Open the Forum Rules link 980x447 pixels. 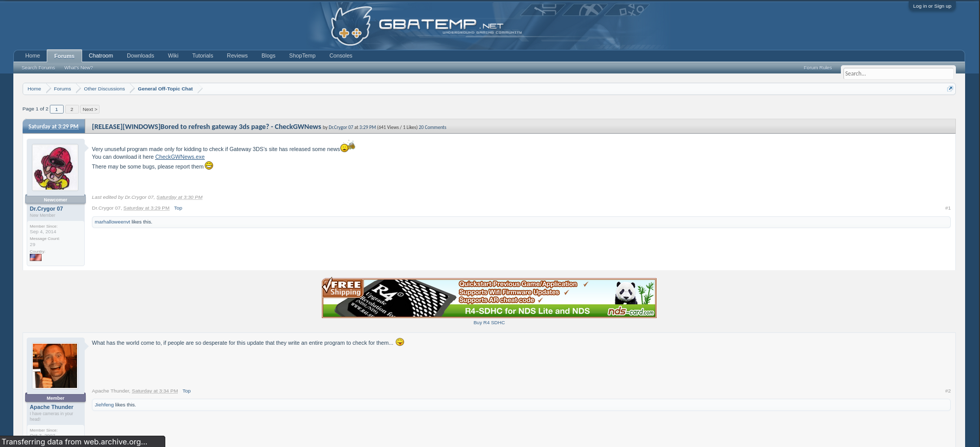coord(817,68)
